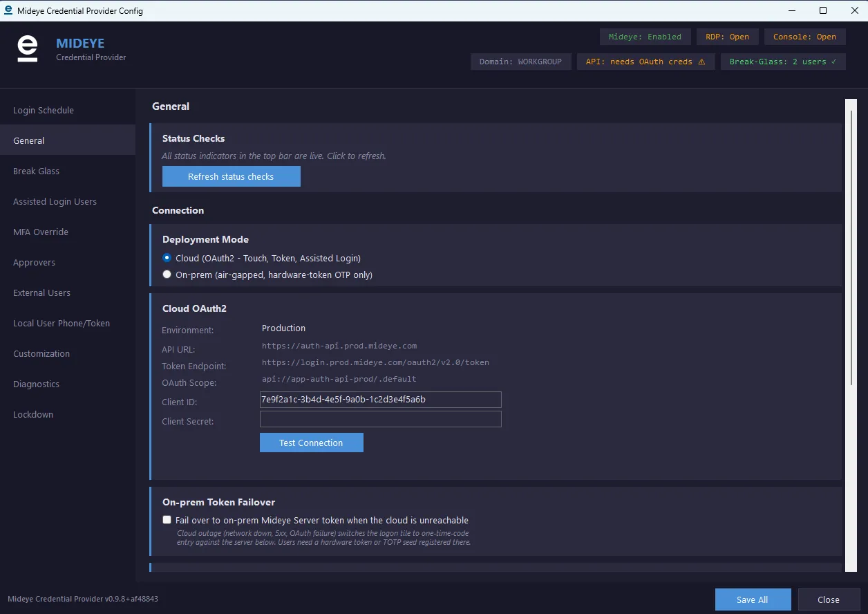Open the Diagnostics page
The height and width of the screenshot is (614, 868).
(x=68, y=384)
